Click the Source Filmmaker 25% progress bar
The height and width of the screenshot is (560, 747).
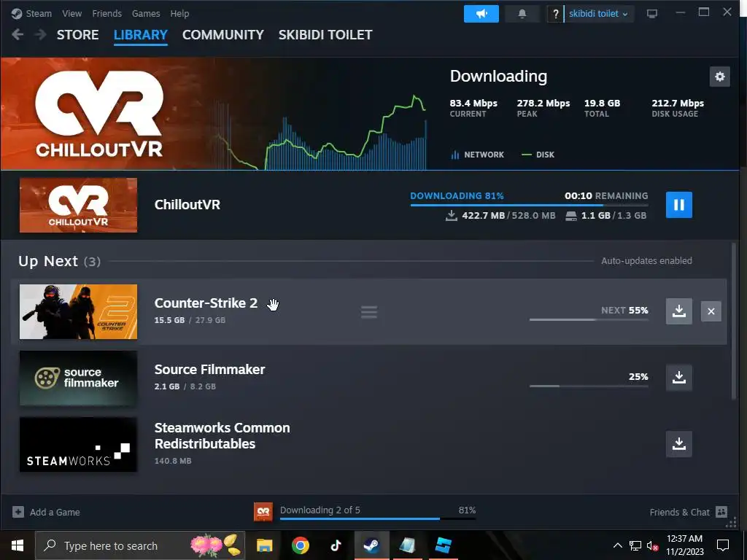pyautogui.click(x=589, y=386)
